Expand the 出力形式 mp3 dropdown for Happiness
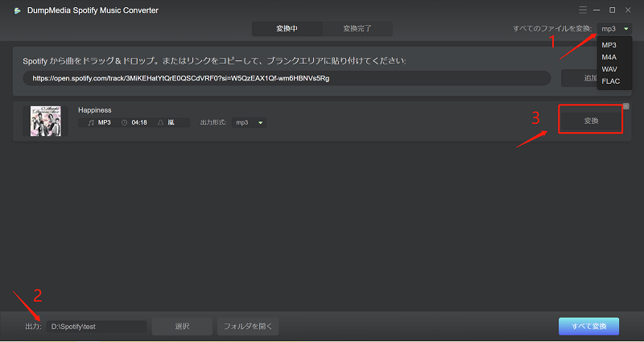Viewport: 644px width, 342px height. pos(249,122)
